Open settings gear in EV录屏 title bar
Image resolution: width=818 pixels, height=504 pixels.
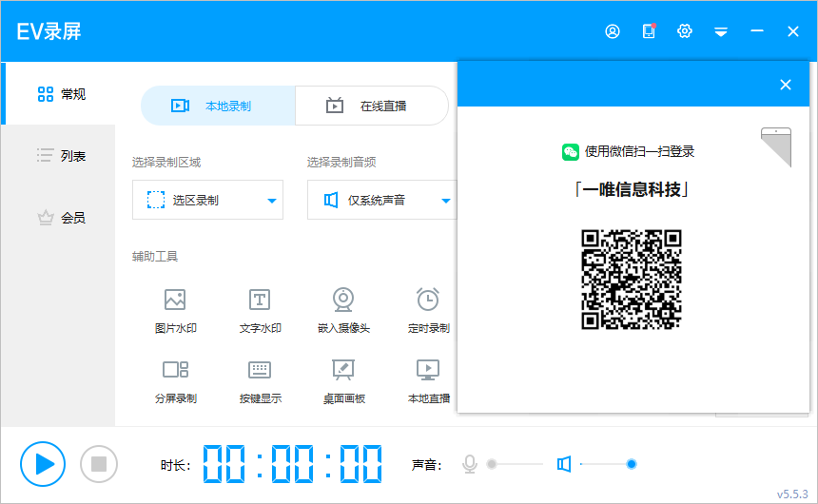point(685,31)
